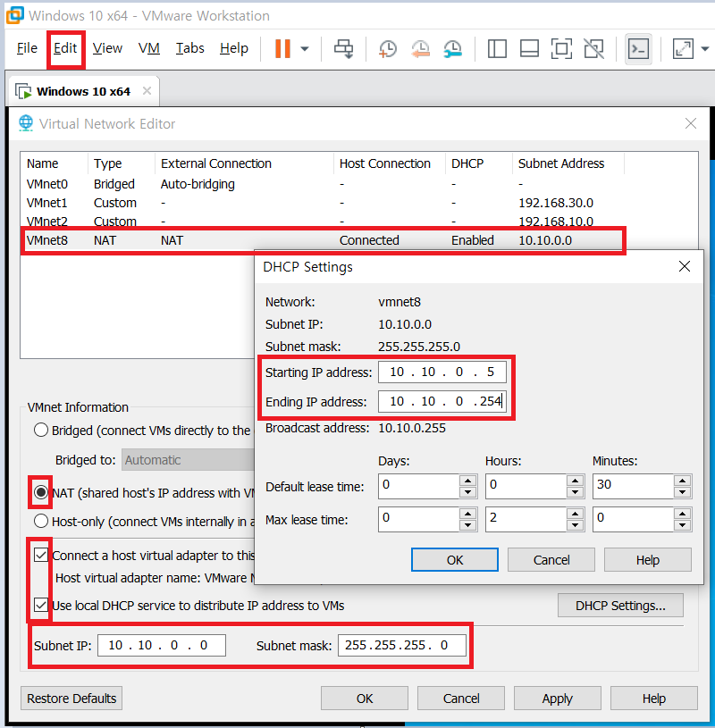Screen dimensions: 715x728
Task: Open the DHCP Settings... button
Action: pyautogui.click(x=620, y=606)
